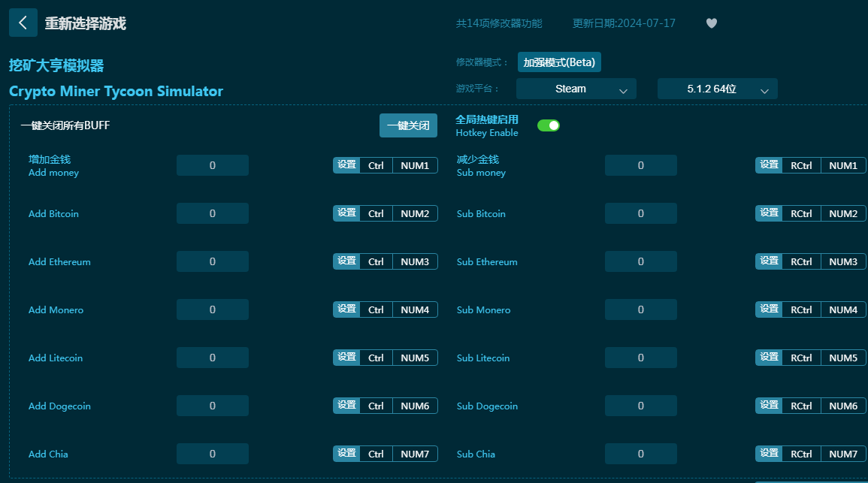868x483 pixels.
Task: Click 设置 for the Add Chia hotkey
Action: click(x=347, y=454)
